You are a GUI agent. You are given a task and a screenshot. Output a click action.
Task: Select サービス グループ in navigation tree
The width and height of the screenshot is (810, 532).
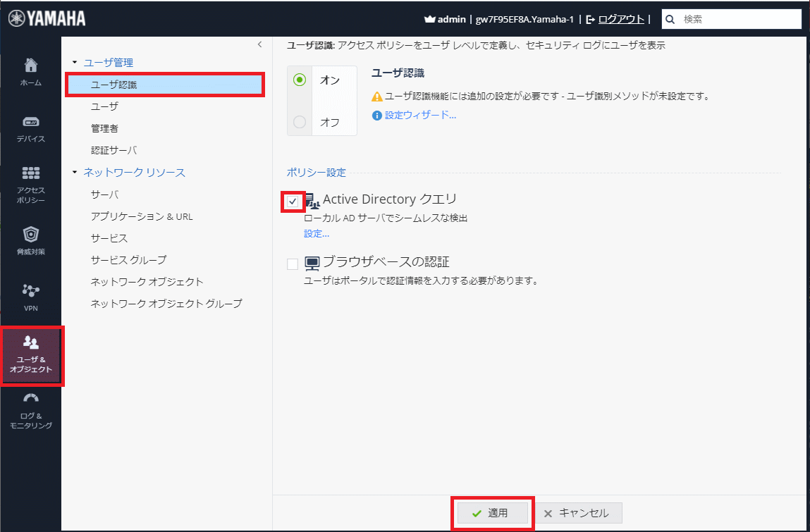point(128,260)
